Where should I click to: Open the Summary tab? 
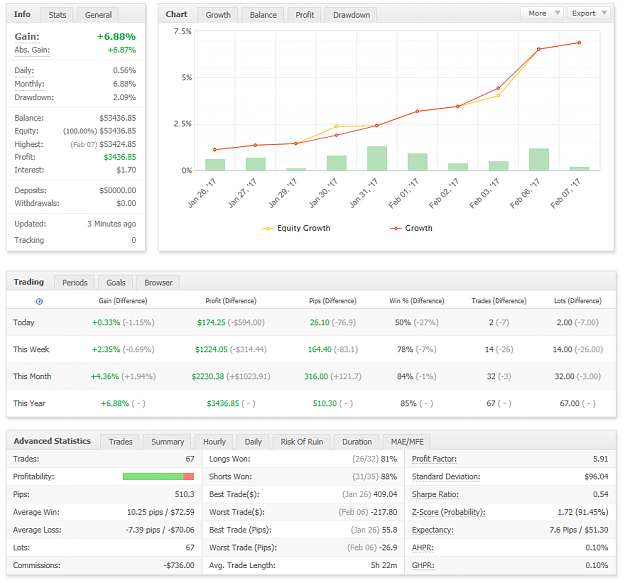point(167,442)
